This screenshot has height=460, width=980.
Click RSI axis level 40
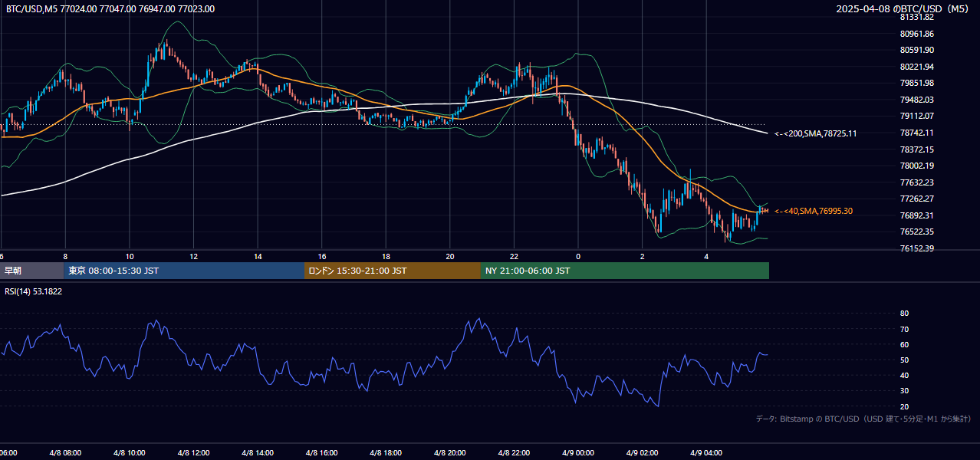904,375
